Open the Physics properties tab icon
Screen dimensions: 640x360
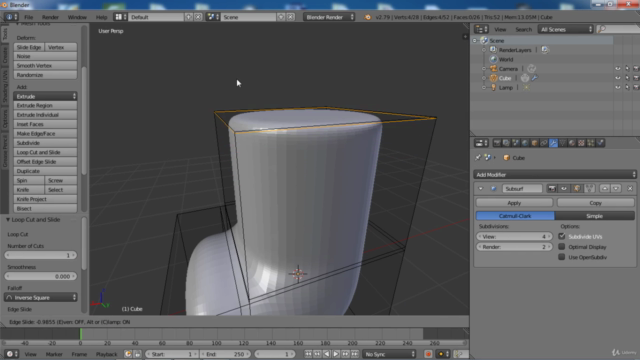(x=600, y=143)
